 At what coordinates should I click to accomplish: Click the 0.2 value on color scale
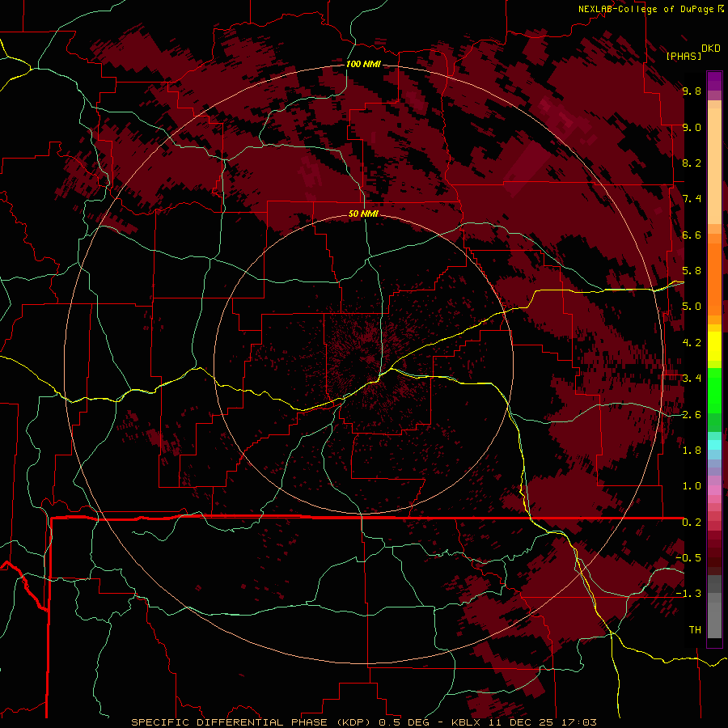point(692,523)
